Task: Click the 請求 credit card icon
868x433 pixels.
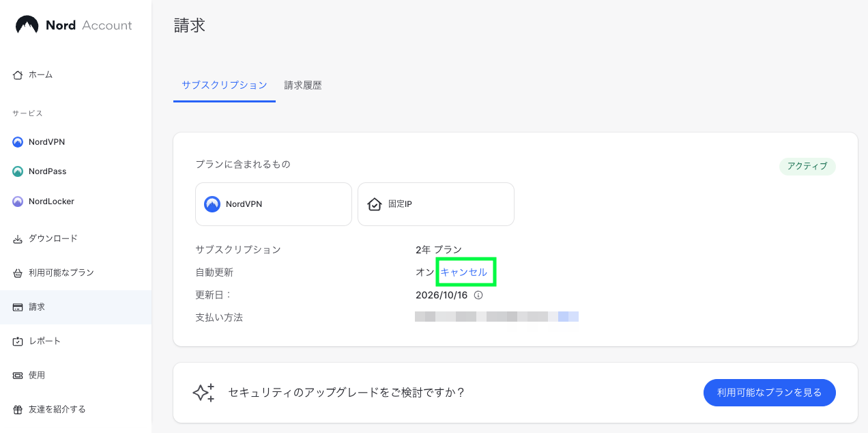Action: tap(18, 307)
